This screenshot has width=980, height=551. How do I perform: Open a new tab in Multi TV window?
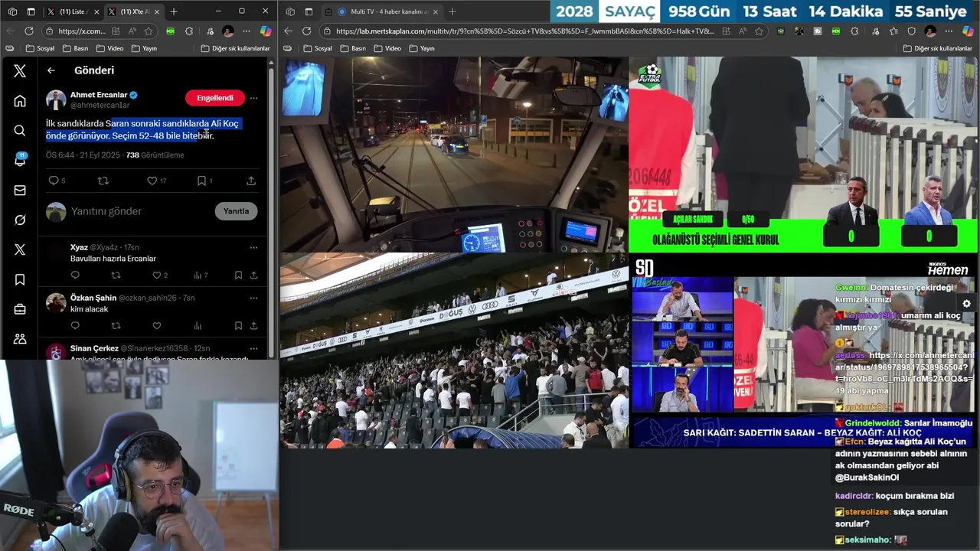coord(452,11)
